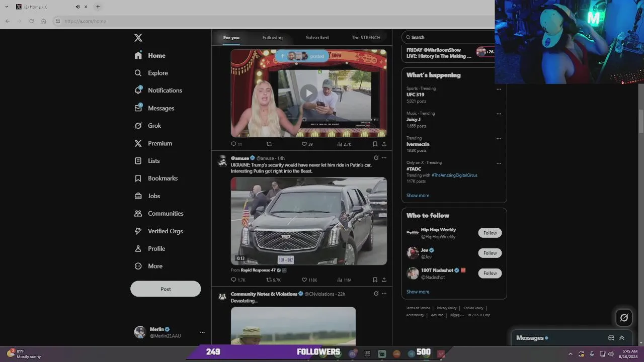Show more under Who to follow
Viewport: 644px width, 362px height.
click(418, 292)
